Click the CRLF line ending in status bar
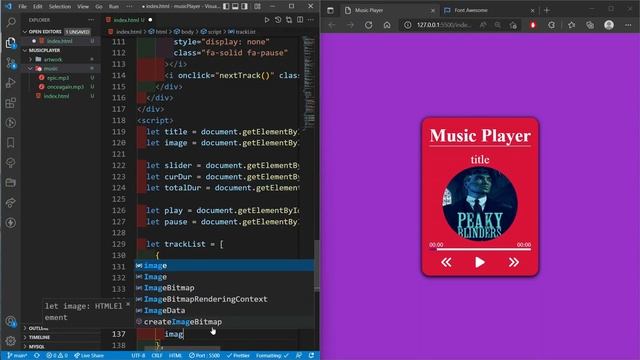 pyautogui.click(x=157, y=356)
